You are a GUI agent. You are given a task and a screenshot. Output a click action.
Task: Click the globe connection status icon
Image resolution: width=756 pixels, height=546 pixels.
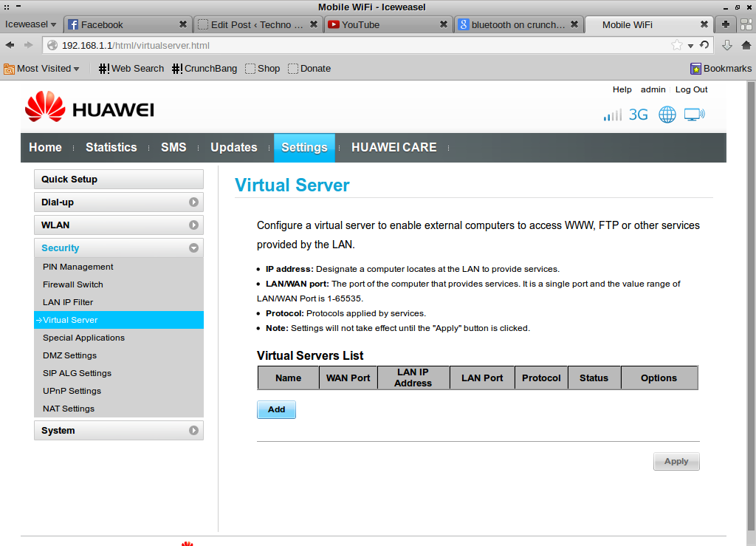coord(667,115)
